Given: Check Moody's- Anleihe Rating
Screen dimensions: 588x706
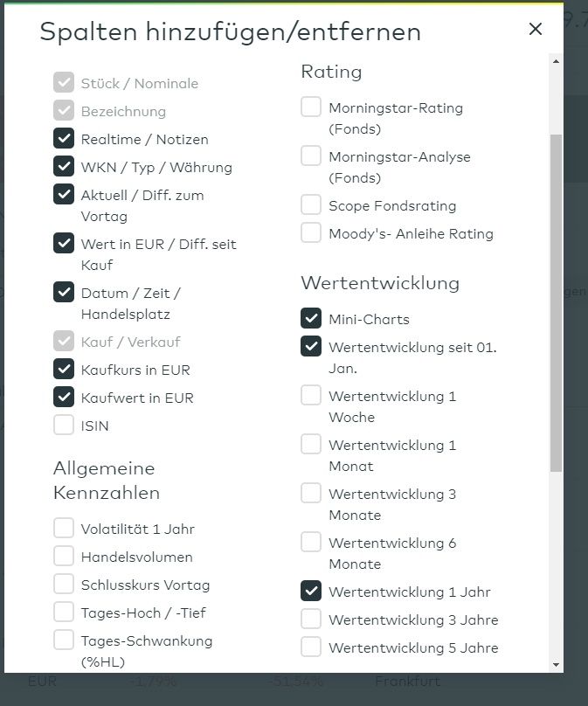Looking at the screenshot, I should coord(311,233).
